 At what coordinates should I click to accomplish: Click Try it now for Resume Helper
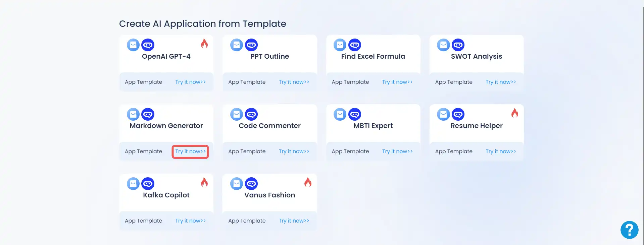click(501, 151)
